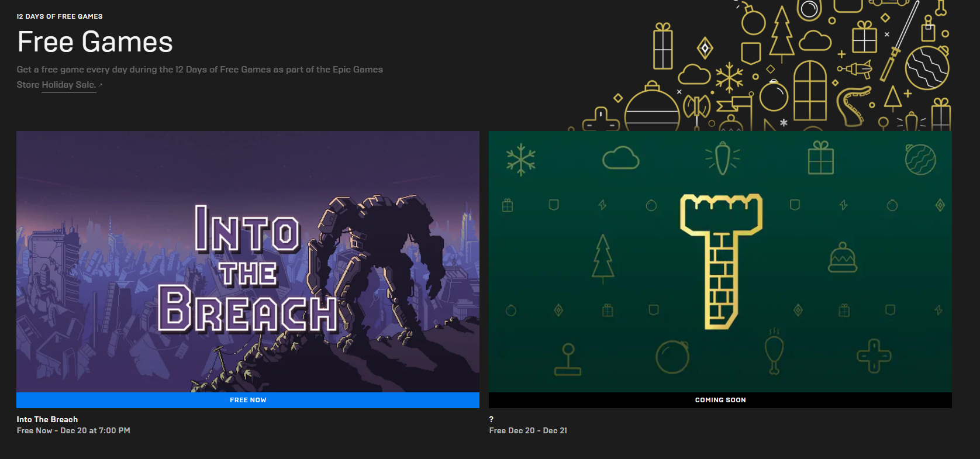Select the Into The Breach title text
The width and height of the screenshot is (980, 459).
click(47, 419)
